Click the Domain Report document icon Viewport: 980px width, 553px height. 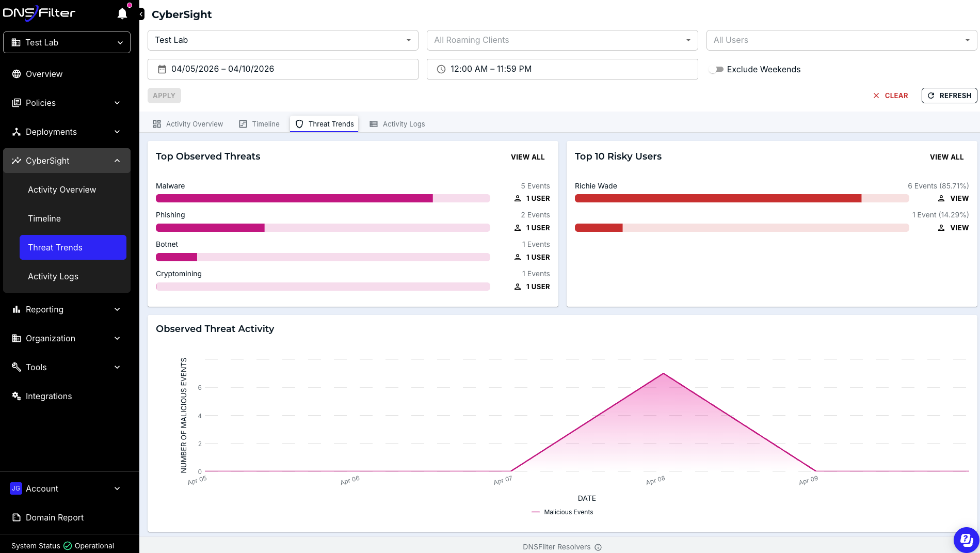tap(17, 517)
